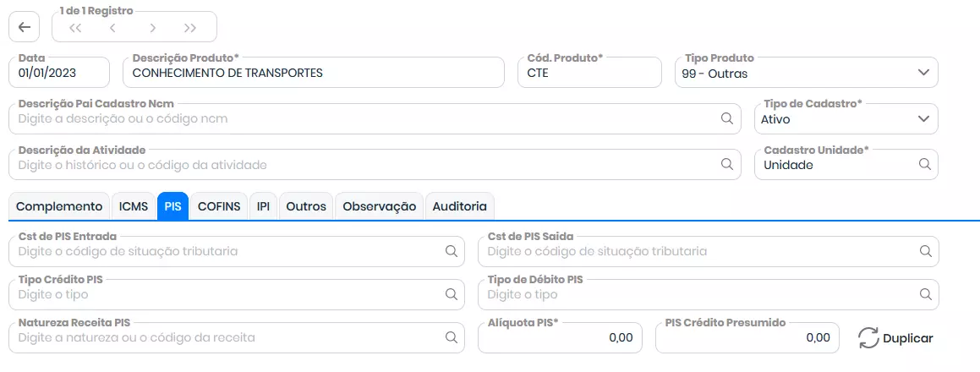The width and height of the screenshot is (980, 372).
Task: Switch to the Outros tab
Action: point(306,206)
